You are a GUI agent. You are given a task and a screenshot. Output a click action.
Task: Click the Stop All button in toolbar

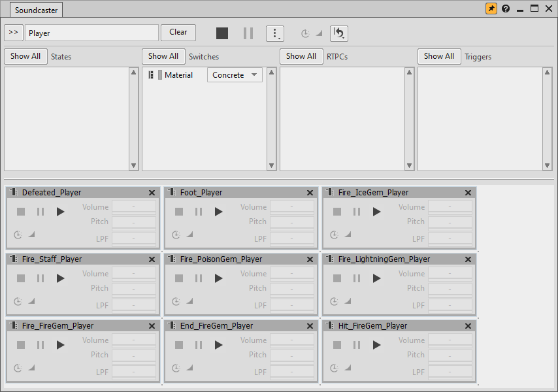click(222, 33)
